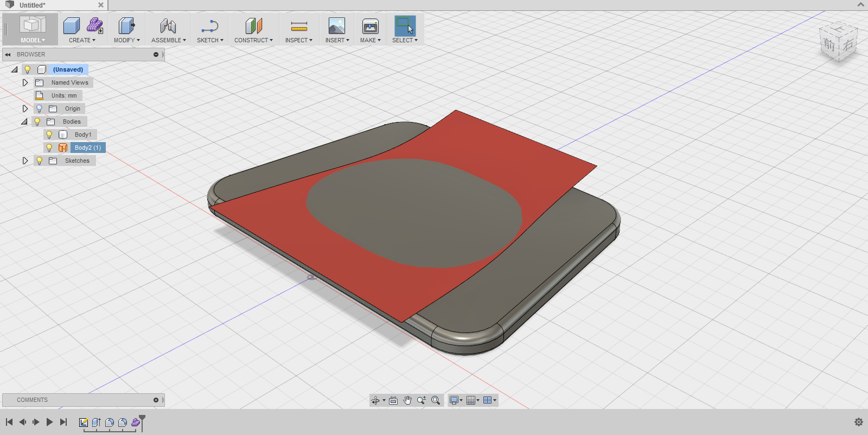
Task: Toggle visibility bulb for Body1
Action: 49,135
